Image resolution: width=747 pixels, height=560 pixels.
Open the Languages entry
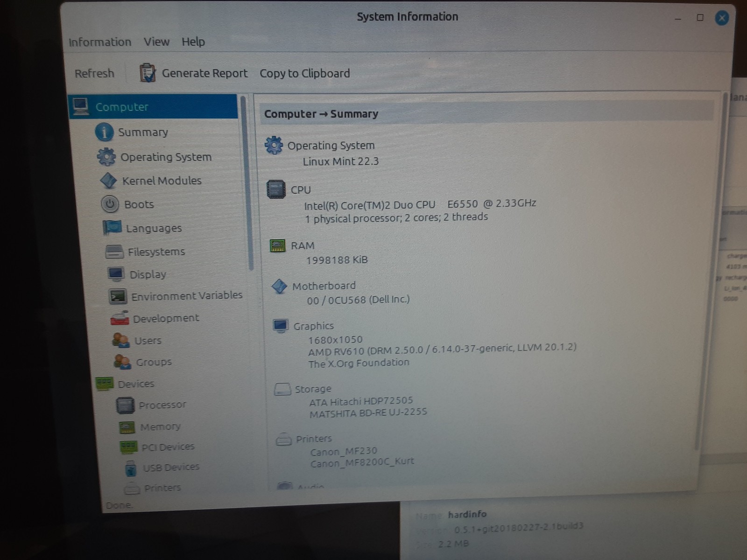[154, 228]
